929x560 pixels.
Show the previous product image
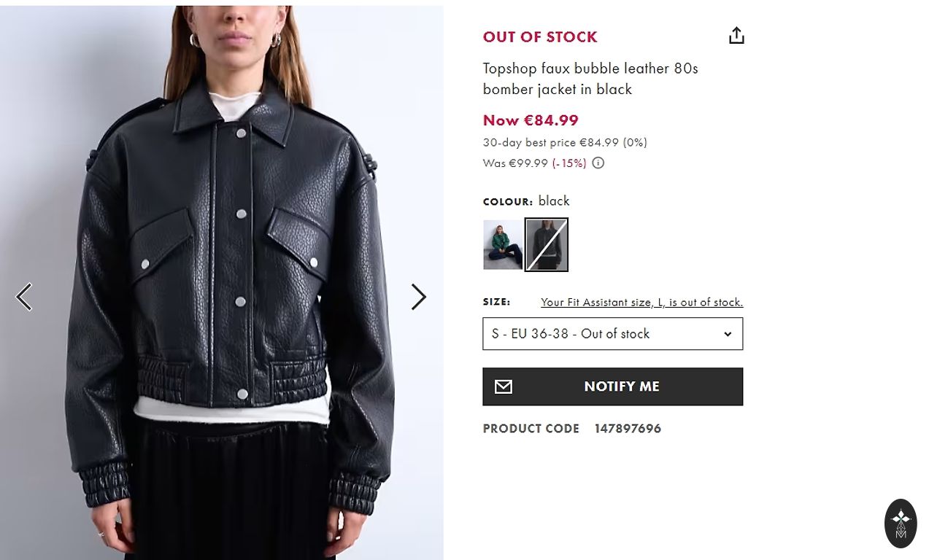pos(24,297)
